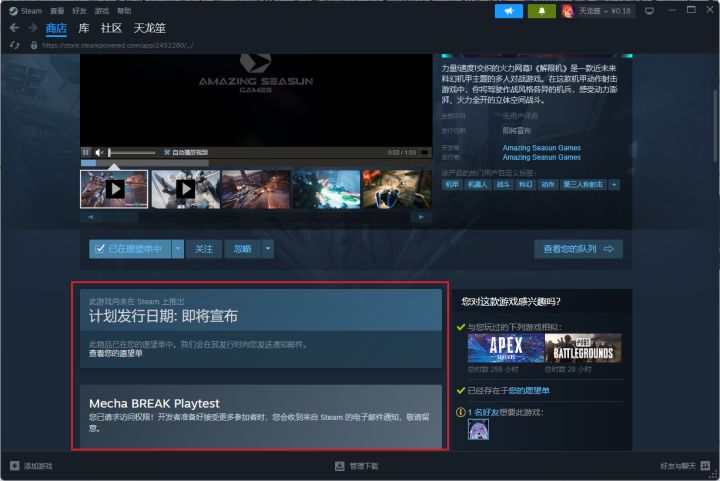Open developer link Amazing Seasun Games

(541, 148)
